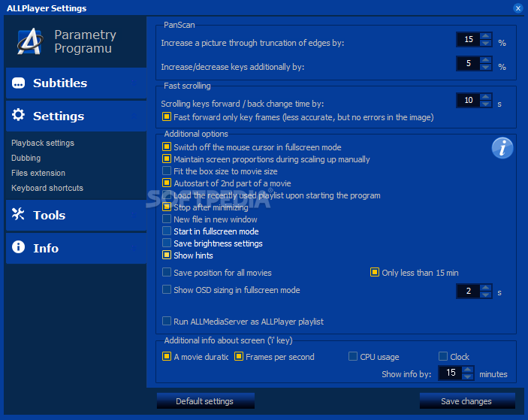Increase Show info by minutes value
The image size is (528, 420).
coord(467,369)
